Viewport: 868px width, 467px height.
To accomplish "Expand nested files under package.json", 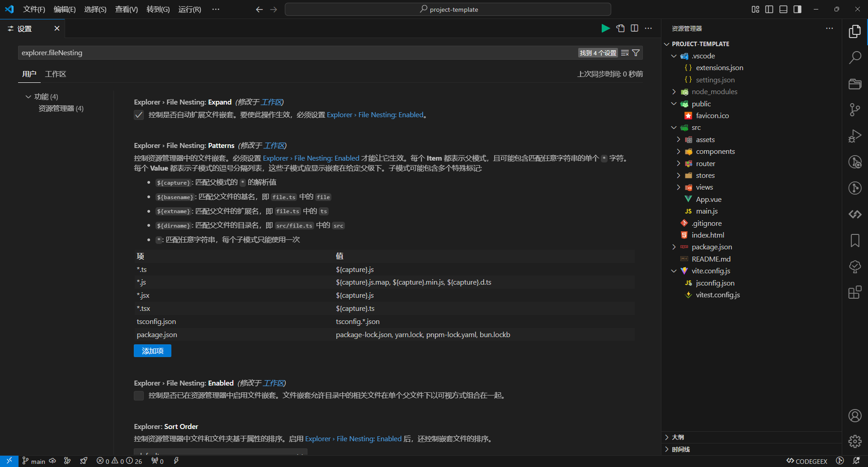I will click(674, 247).
